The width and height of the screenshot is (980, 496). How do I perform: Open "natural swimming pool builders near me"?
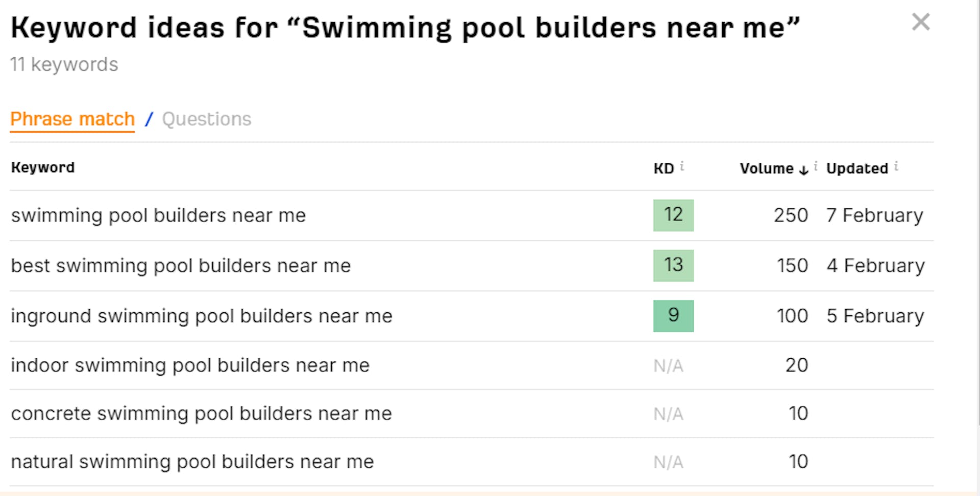pyautogui.click(x=192, y=462)
